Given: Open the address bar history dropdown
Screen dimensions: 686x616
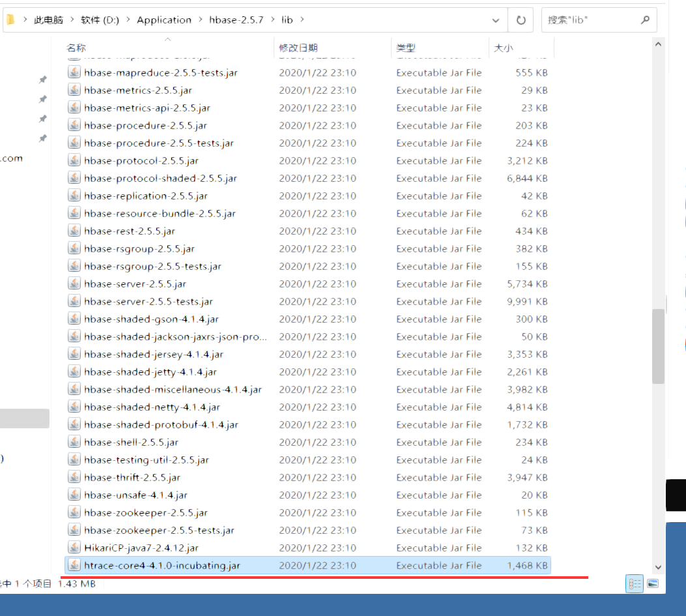Looking at the screenshot, I should click(496, 20).
